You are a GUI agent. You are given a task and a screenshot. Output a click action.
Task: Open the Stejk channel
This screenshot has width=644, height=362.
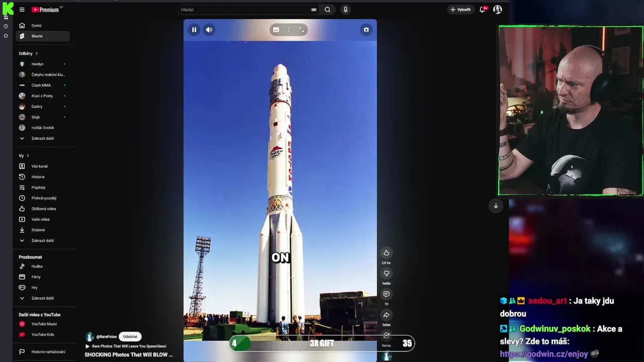click(x=42, y=117)
